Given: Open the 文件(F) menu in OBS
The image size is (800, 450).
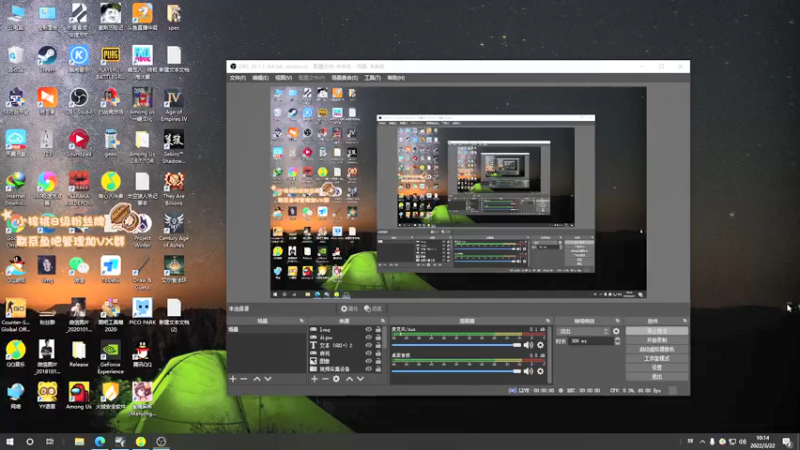Looking at the screenshot, I should point(238,78).
